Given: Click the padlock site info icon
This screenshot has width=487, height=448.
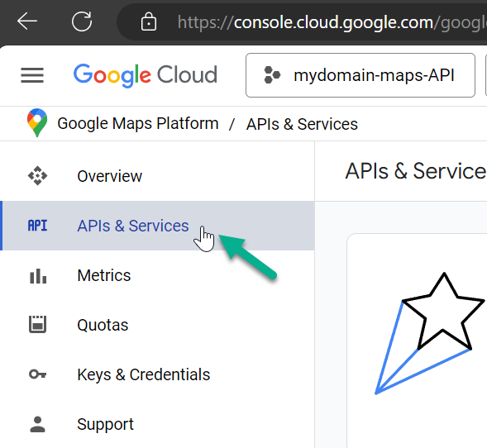Looking at the screenshot, I should pos(149,21).
